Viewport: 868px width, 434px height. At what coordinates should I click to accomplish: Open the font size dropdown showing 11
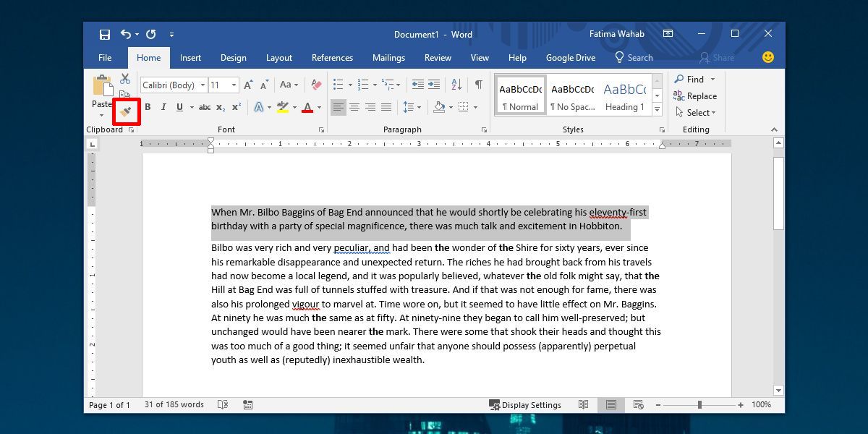[x=234, y=85]
